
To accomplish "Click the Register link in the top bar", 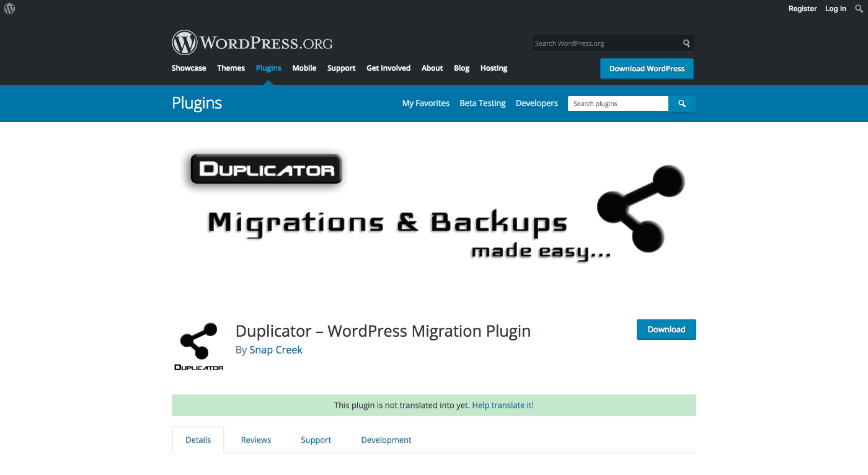I will [x=803, y=9].
